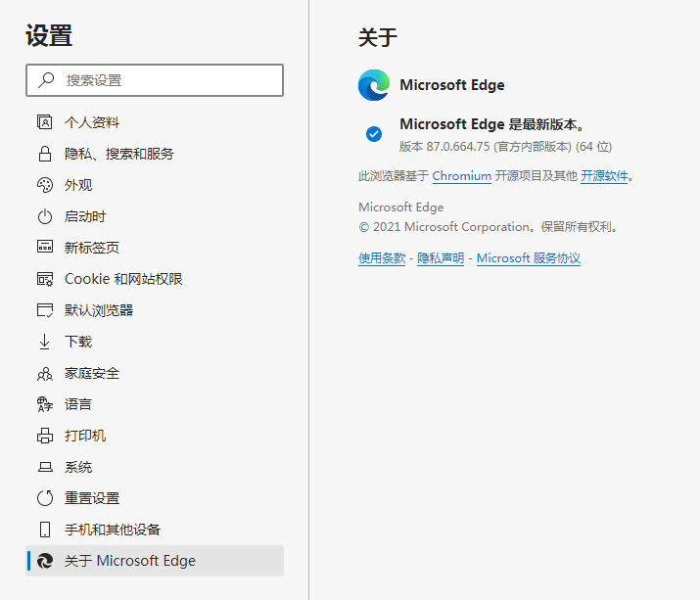700x600 pixels.
Task: Click the download arrow icon for 下载
Action: pyautogui.click(x=44, y=342)
